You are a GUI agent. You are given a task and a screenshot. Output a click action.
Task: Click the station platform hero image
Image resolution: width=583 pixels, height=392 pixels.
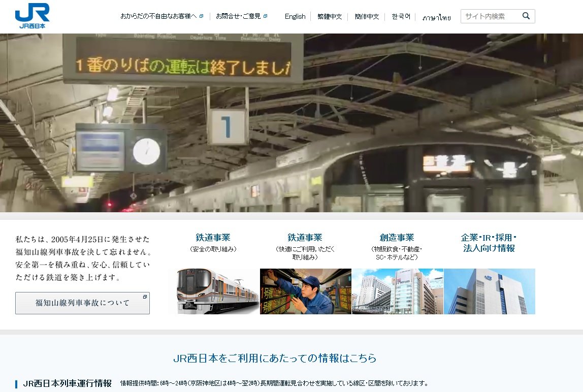(291, 123)
